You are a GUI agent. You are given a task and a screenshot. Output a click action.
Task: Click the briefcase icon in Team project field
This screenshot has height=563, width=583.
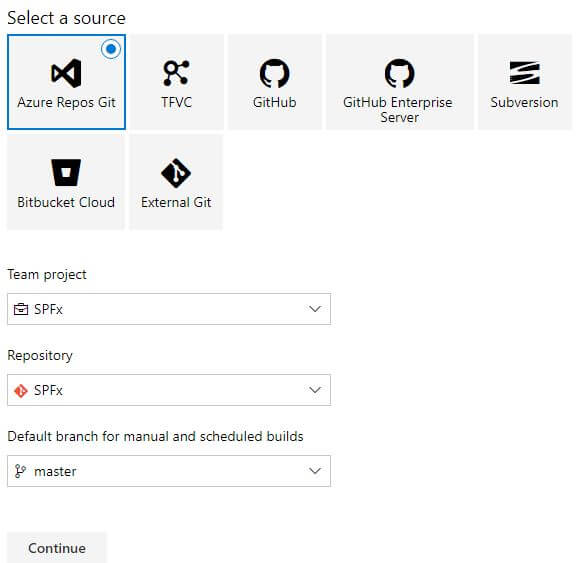pyautogui.click(x=20, y=309)
